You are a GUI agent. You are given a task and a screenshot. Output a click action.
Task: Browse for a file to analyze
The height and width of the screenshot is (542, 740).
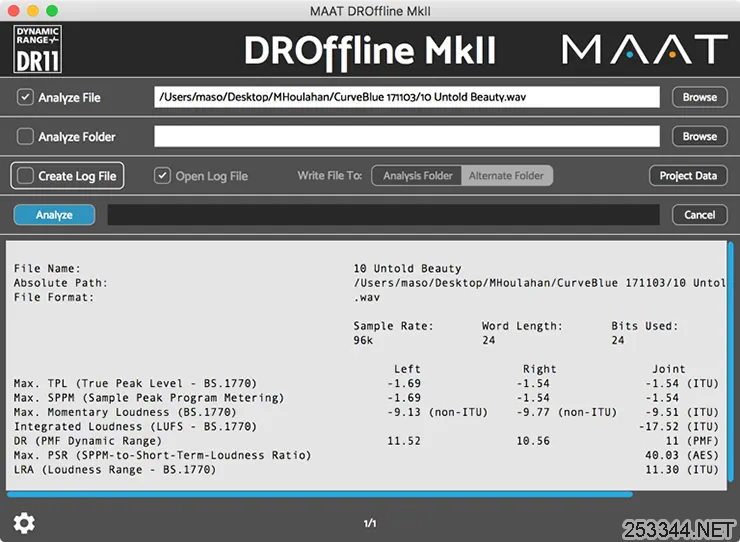pyautogui.click(x=699, y=97)
